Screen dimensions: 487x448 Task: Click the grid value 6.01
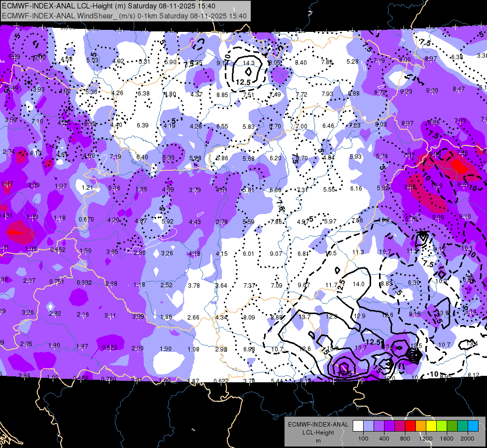pyautogui.click(x=248, y=254)
